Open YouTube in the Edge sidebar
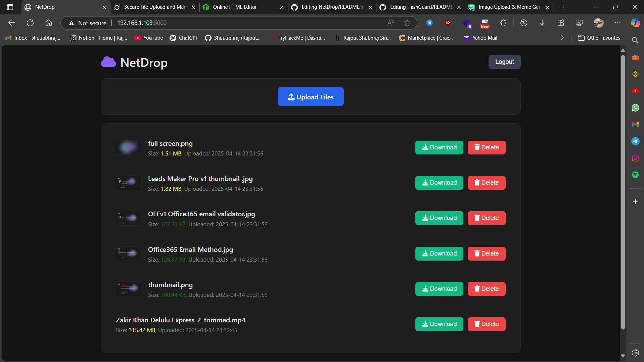This screenshot has width=644, height=362. pyautogui.click(x=635, y=91)
